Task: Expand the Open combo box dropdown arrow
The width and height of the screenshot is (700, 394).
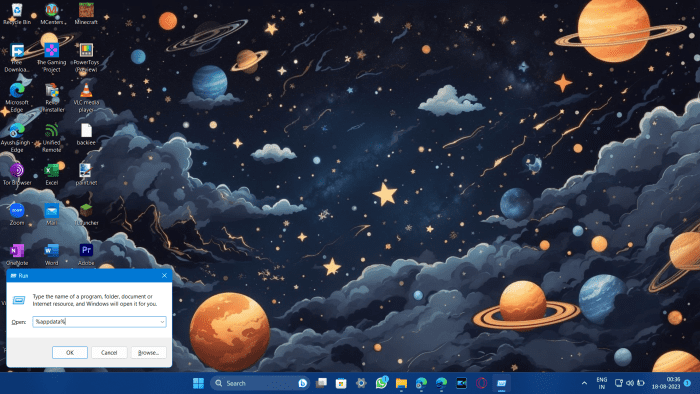Action: 162,322
